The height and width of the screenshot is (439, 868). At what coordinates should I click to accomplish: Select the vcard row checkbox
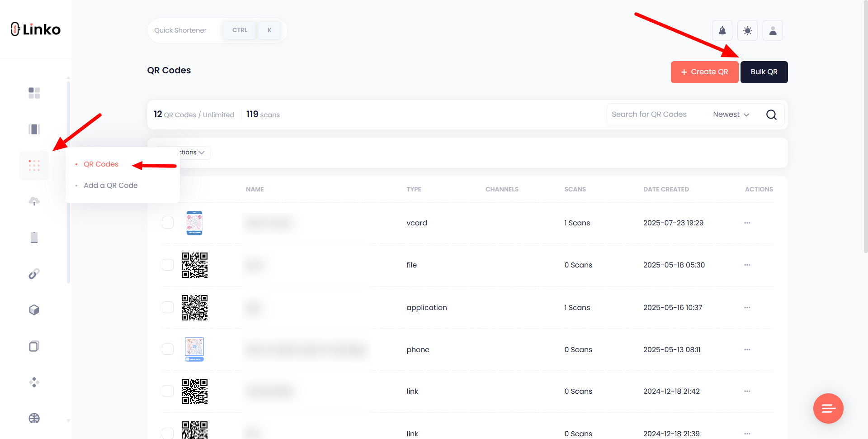168,223
